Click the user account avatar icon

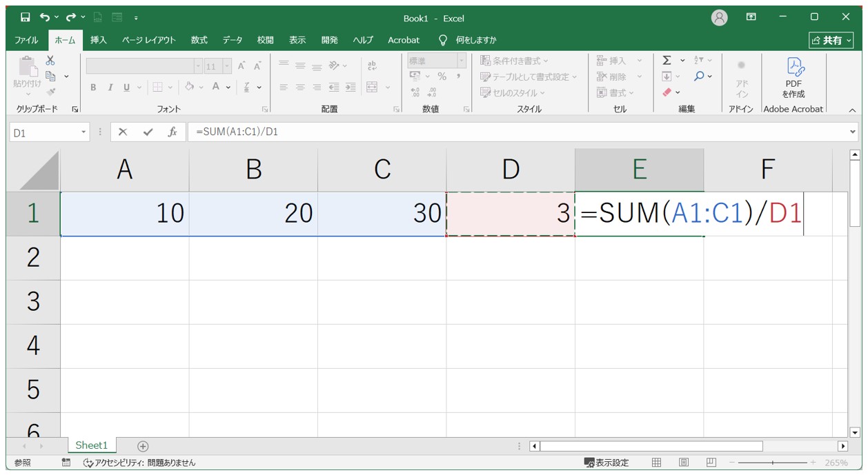[x=720, y=17]
